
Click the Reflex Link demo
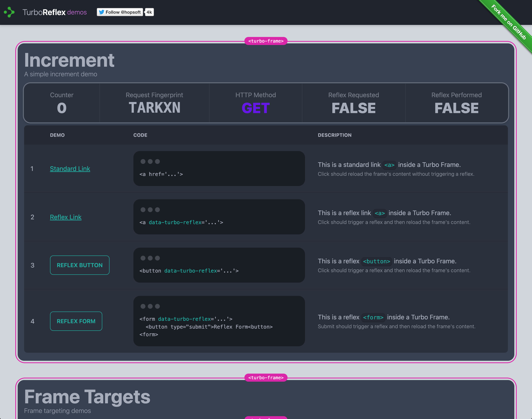point(65,217)
